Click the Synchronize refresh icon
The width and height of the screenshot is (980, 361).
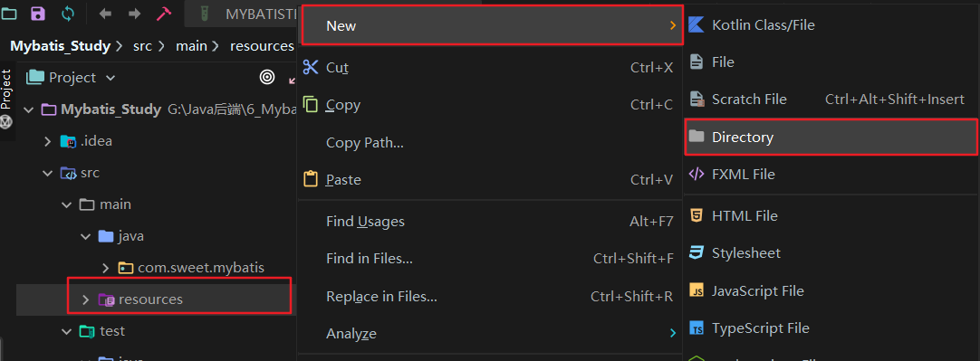68,13
